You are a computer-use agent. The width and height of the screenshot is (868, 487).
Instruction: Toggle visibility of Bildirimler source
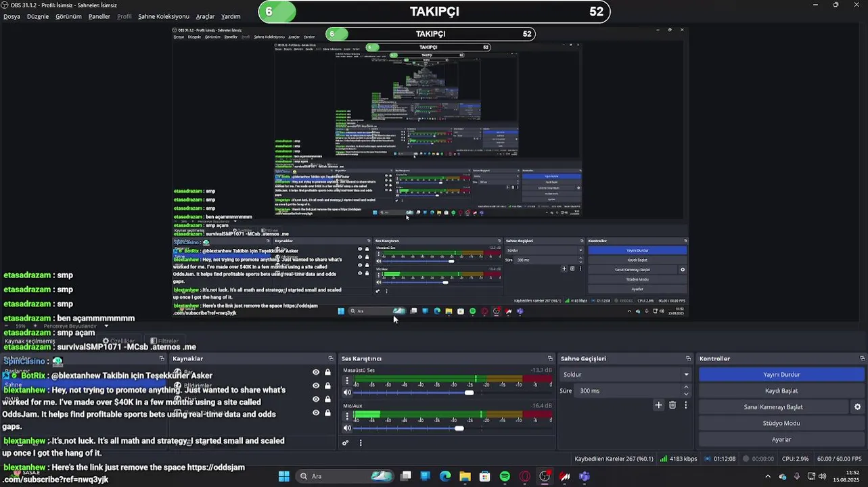(x=315, y=386)
